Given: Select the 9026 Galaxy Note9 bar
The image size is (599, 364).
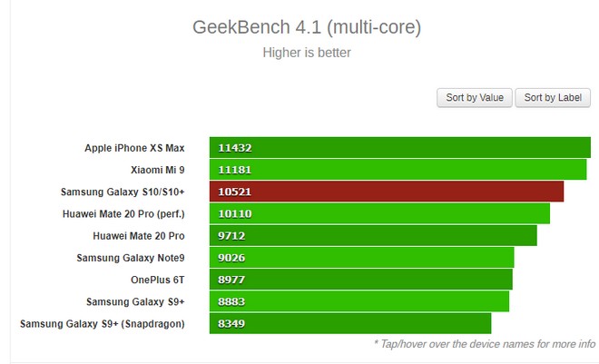Looking at the screenshot, I should click(361, 258).
